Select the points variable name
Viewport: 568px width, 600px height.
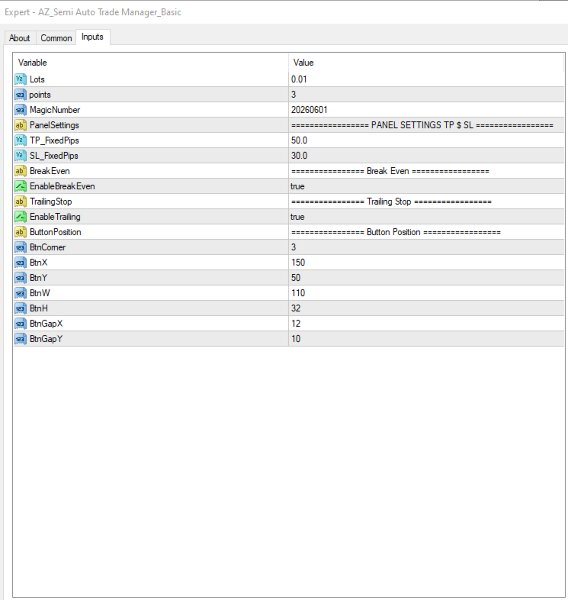[40, 95]
